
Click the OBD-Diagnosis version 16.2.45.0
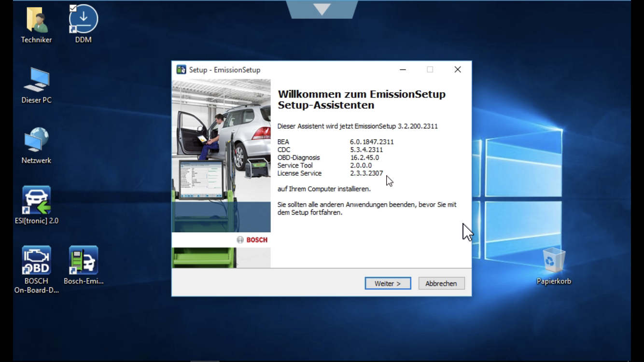pyautogui.click(x=364, y=157)
